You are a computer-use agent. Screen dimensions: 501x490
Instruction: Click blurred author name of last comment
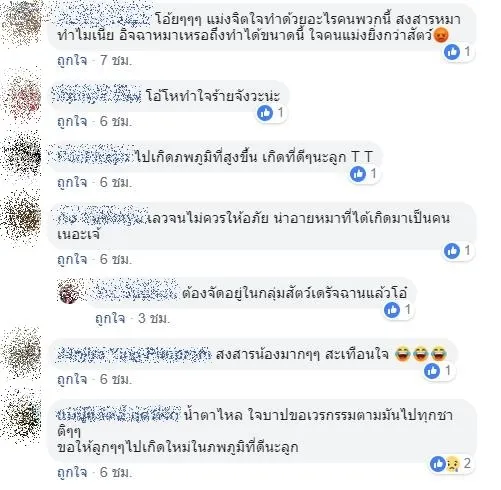tap(118, 416)
